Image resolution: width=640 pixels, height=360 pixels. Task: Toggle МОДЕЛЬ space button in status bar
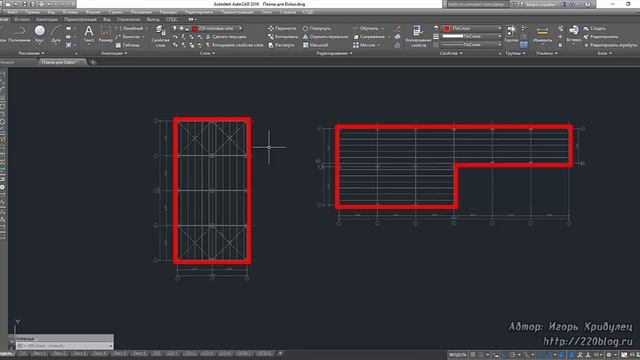click(x=457, y=355)
